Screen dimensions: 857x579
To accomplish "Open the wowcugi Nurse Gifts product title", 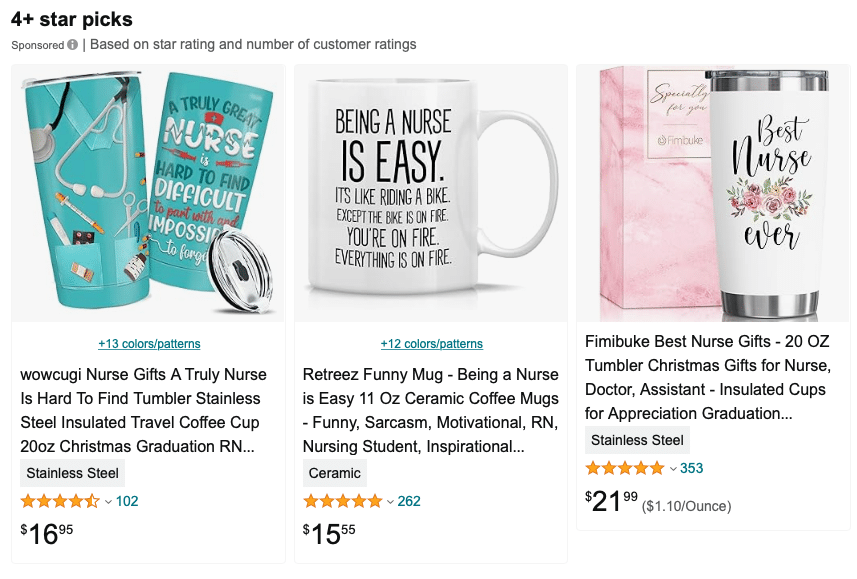I will 144,410.
